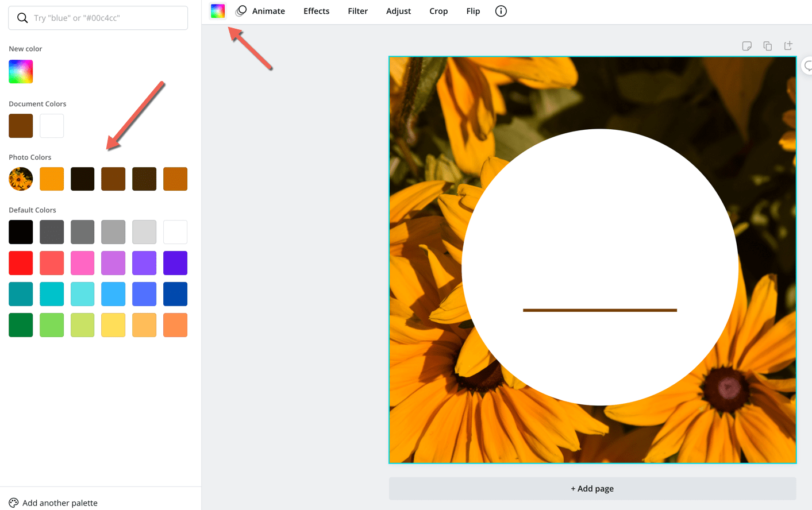Image resolution: width=812 pixels, height=510 pixels.
Task: Select the black default color
Action: pyautogui.click(x=21, y=232)
